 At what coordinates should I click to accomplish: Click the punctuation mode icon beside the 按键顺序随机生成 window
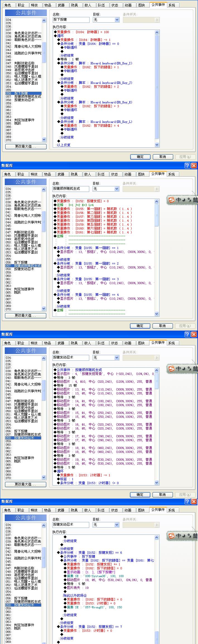(189, 200)
